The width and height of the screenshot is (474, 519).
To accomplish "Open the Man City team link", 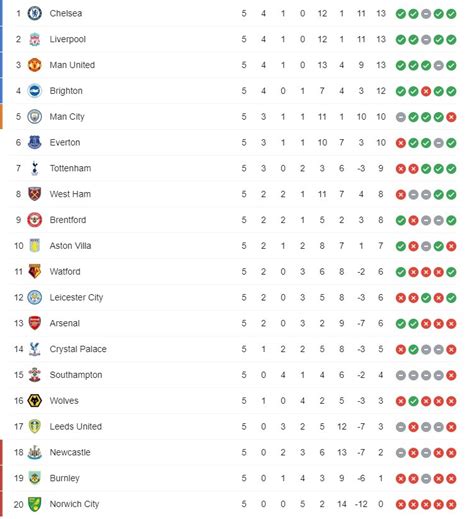I will [x=67, y=117].
